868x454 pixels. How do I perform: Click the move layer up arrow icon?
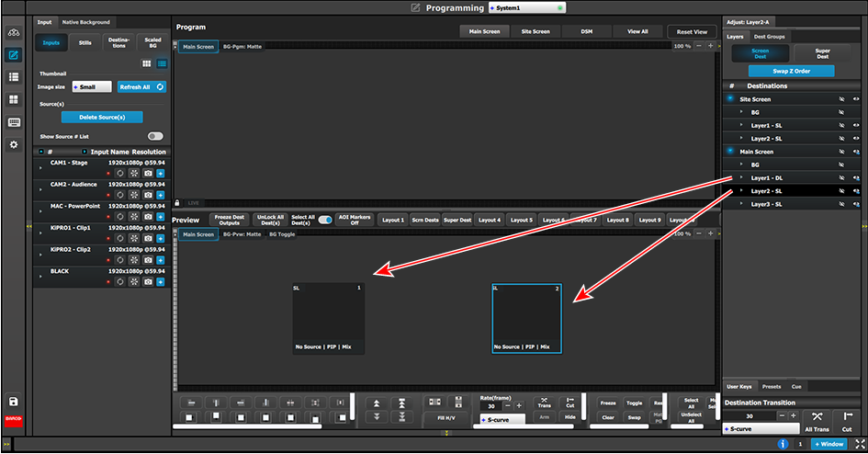coord(377,403)
